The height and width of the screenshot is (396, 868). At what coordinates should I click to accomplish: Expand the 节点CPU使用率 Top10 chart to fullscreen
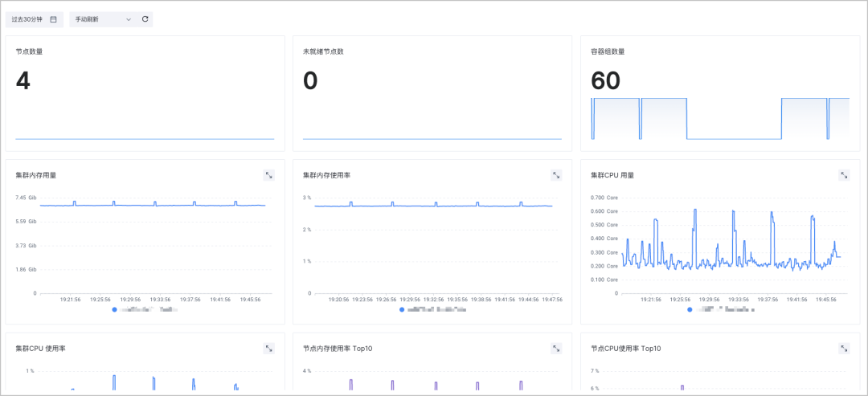pyautogui.click(x=844, y=349)
